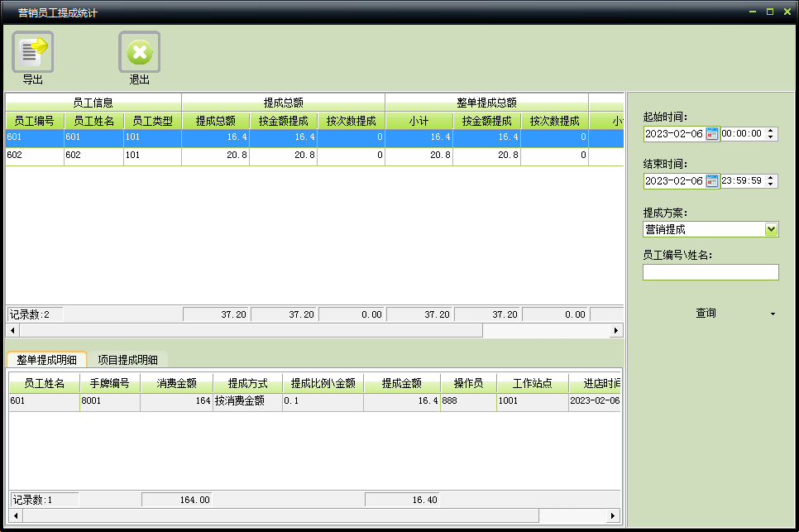The image size is (799, 532).
Task: Click upper table scroll left arrow
Action: [x=12, y=330]
